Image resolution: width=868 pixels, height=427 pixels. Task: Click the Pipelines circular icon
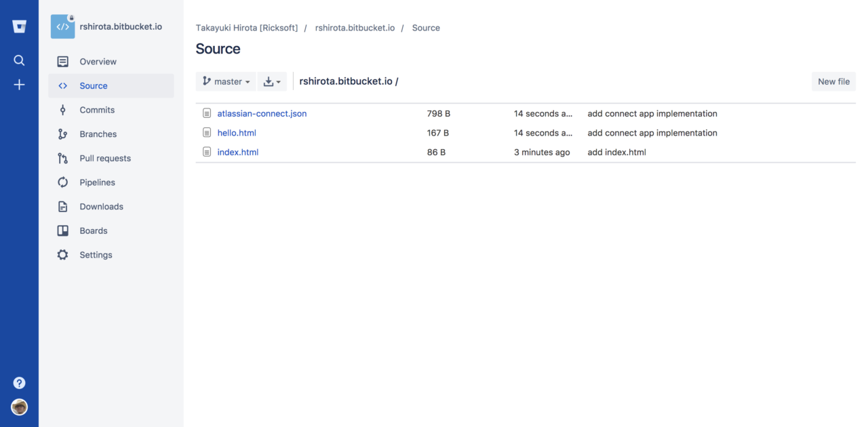pos(63,182)
